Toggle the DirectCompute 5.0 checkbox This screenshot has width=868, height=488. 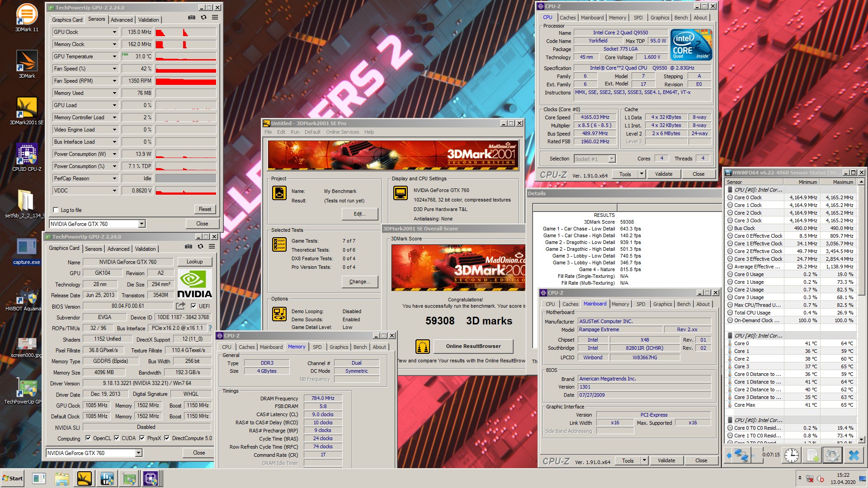click(167, 438)
